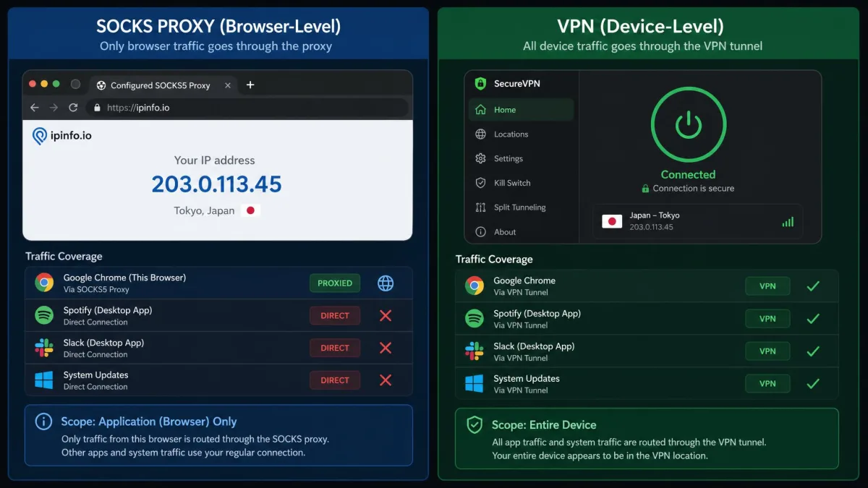Screen dimensions: 868x488
Task: Open About in SecureVPN sidebar
Action: [x=521, y=232]
